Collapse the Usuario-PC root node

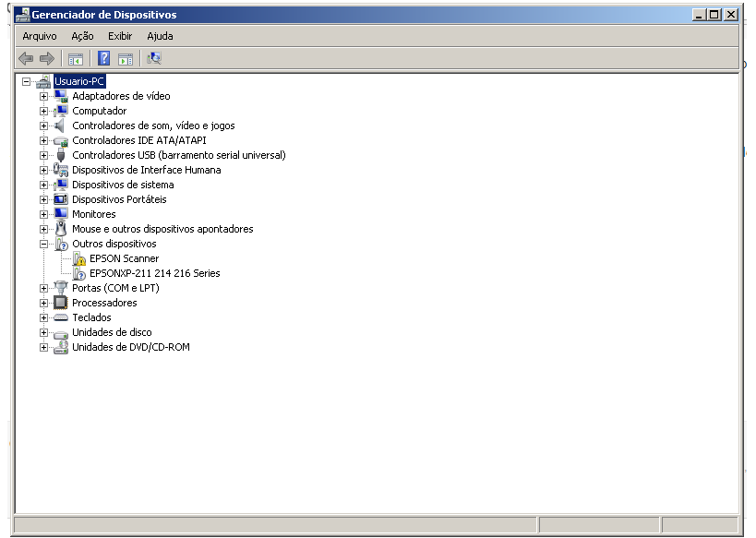26,82
